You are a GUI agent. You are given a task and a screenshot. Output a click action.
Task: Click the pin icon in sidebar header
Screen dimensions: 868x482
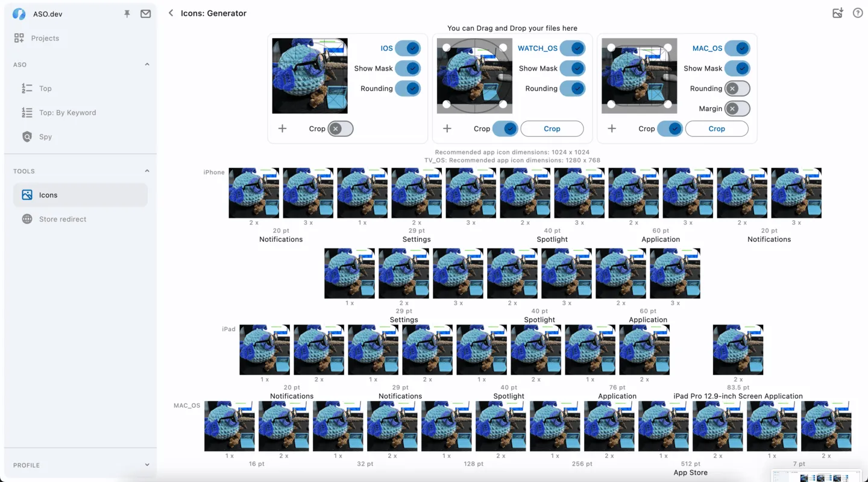(x=127, y=14)
